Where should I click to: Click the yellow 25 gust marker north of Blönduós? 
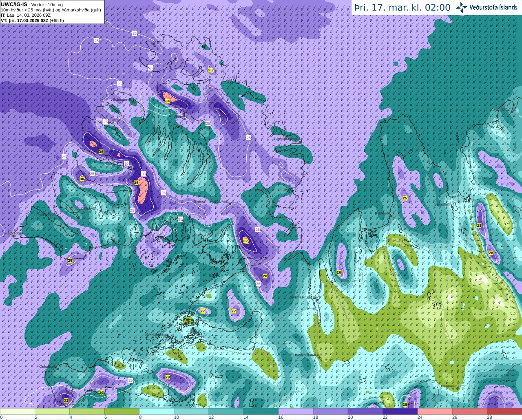405,198
